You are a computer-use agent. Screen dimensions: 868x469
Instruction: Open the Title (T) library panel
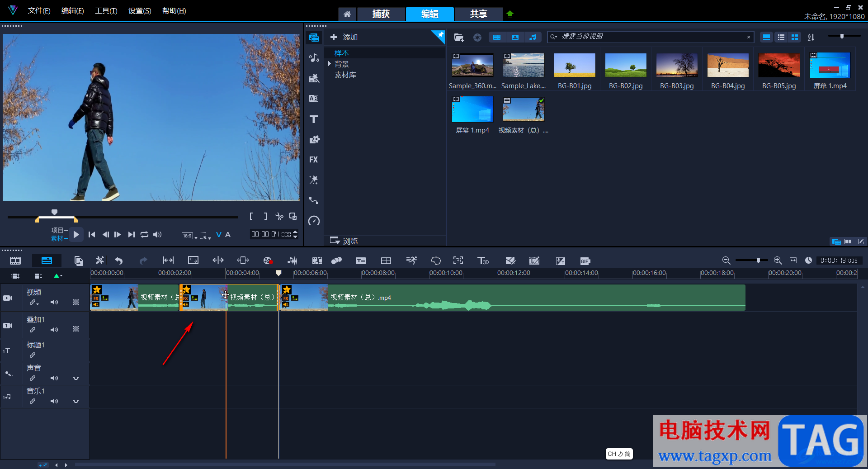point(314,119)
